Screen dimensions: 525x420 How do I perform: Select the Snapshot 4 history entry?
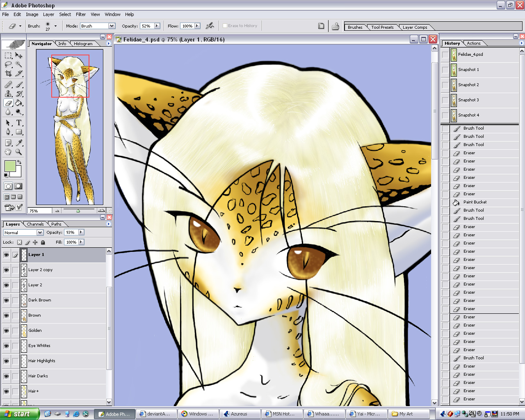(479, 115)
